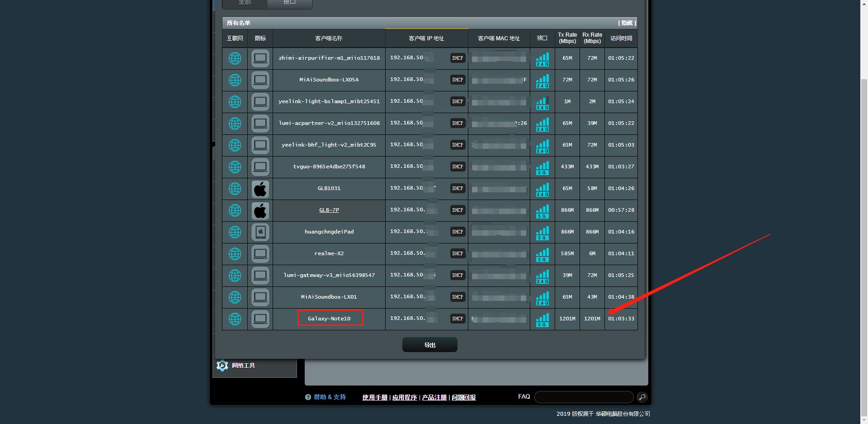The image size is (868, 424).
Task: Switch to the 全部 tab
Action: (245, 3)
